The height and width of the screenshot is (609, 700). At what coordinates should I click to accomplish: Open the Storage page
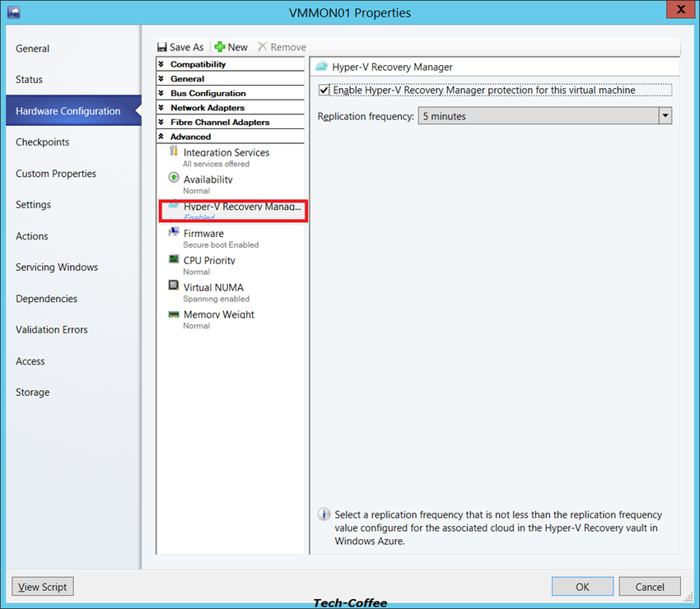pos(33,393)
